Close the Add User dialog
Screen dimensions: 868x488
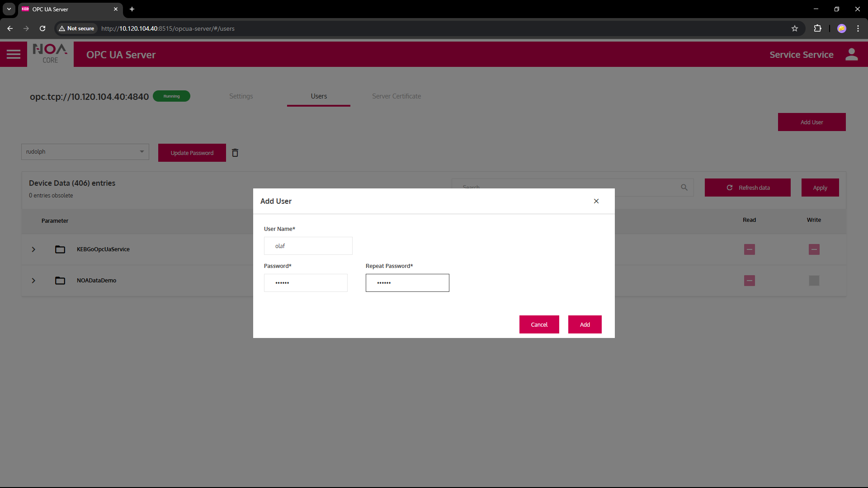pyautogui.click(x=596, y=201)
